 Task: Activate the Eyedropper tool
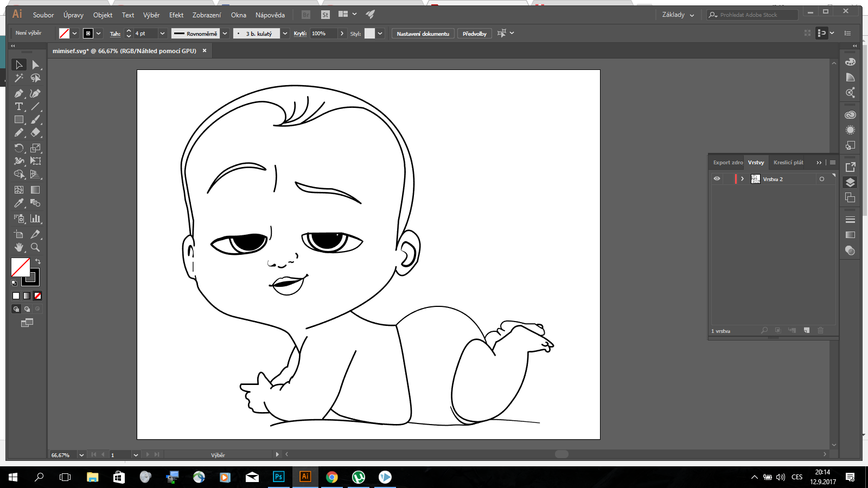click(18, 203)
